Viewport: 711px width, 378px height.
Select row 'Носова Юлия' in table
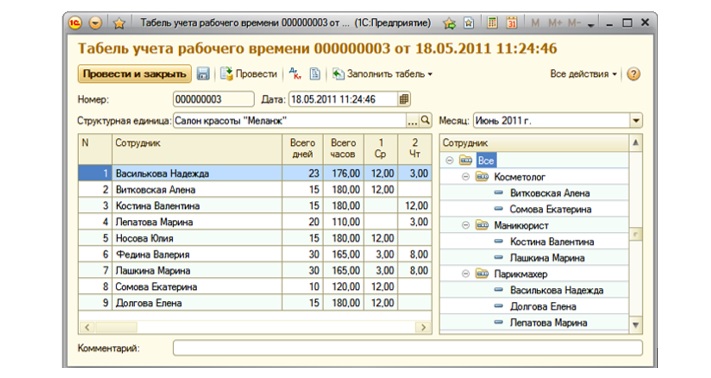(x=255, y=238)
